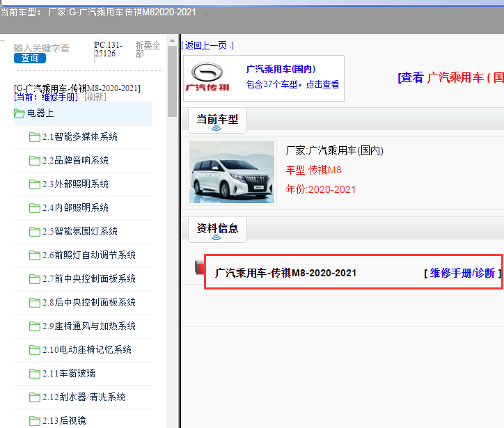The width and height of the screenshot is (504, 428).
Task: Open the 返回上一页 back link
Action: (x=207, y=45)
